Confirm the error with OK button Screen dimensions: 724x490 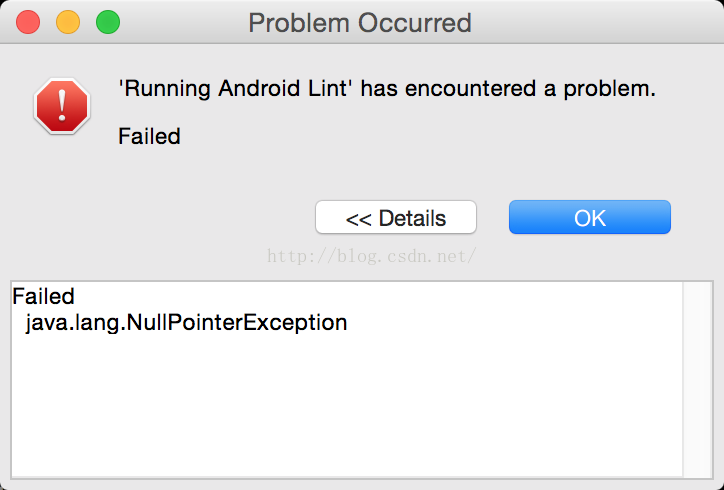click(590, 217)
